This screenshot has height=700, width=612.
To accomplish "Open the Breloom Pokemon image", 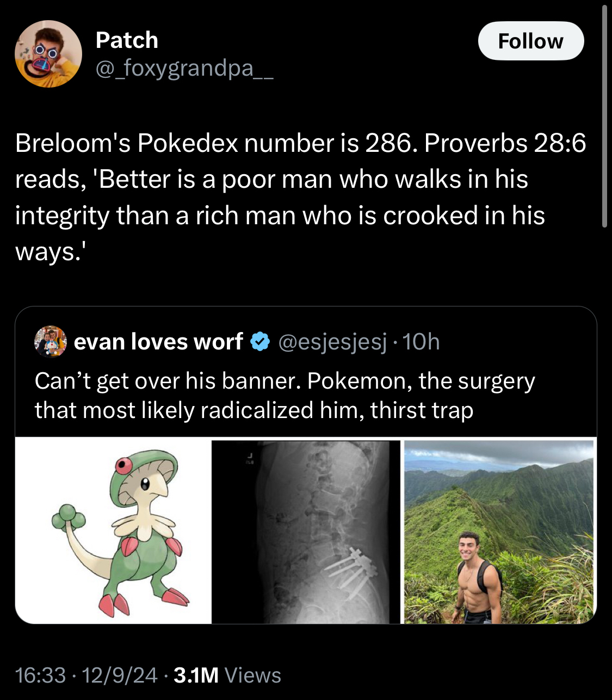I will [x=113, y=531].
